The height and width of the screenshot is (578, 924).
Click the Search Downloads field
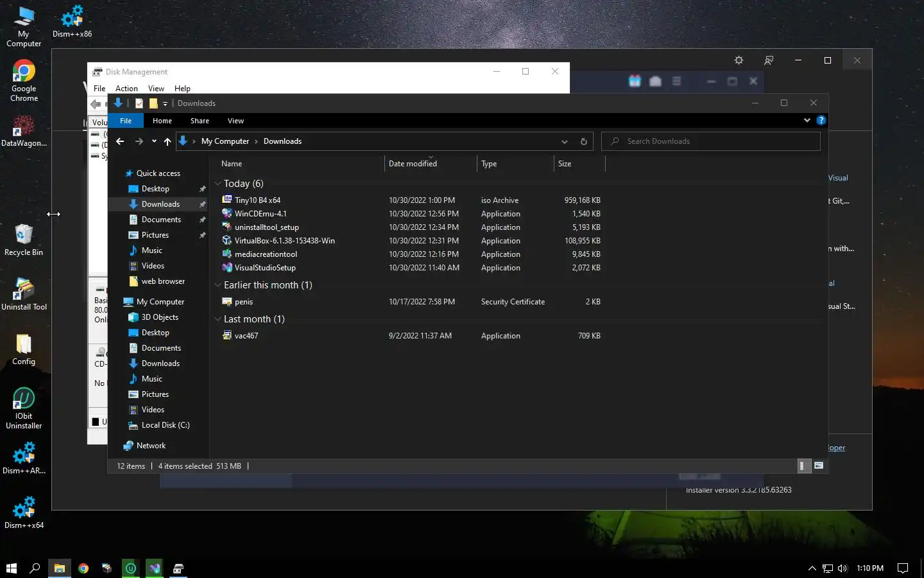(x=710, y=141)
